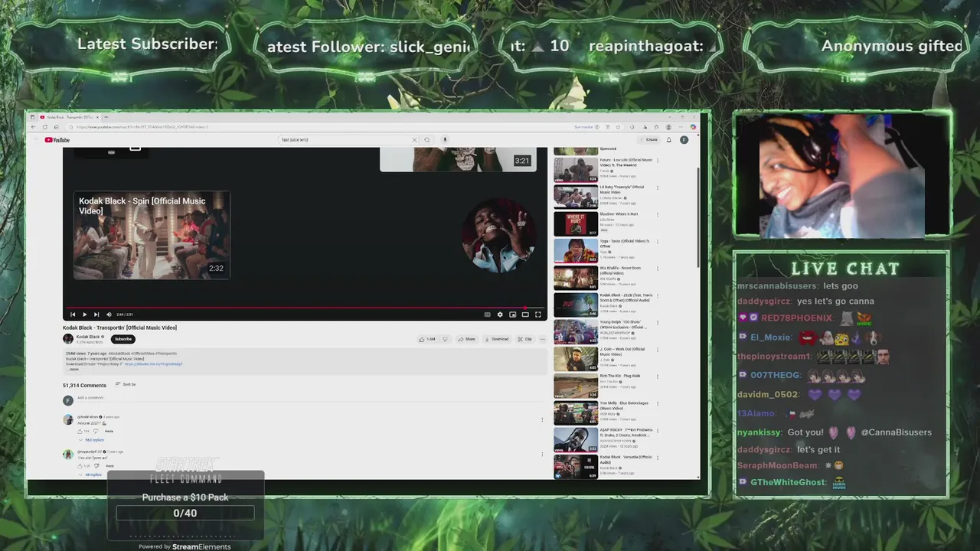This screenshot has width=980, height=551.
Task: Open more actions ellipsis beside Clip
Action: (543, 339)
